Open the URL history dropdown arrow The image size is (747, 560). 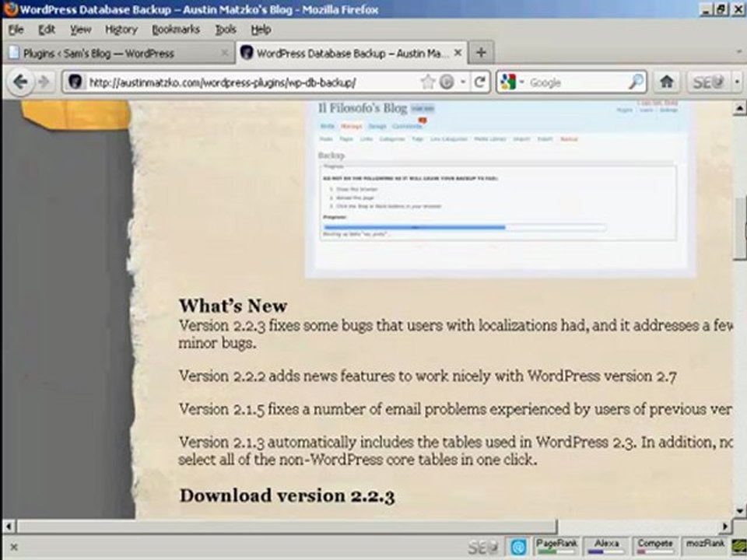463,82
